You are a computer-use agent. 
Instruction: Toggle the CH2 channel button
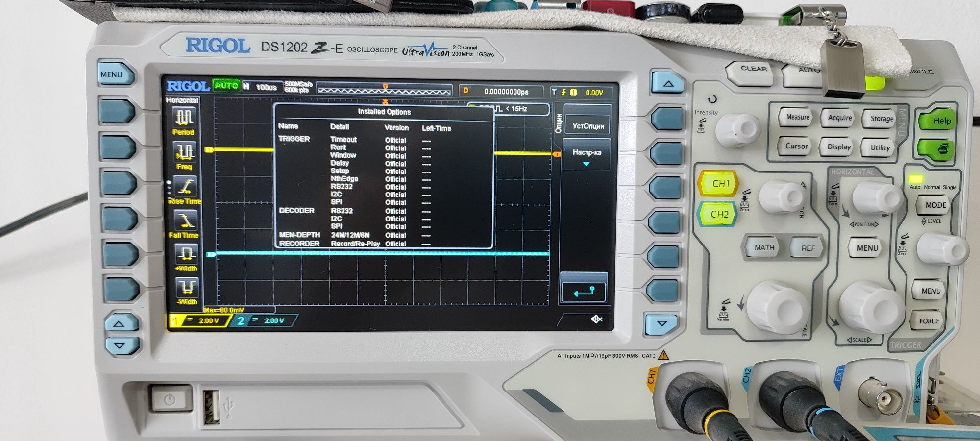[x=718, y=214]
